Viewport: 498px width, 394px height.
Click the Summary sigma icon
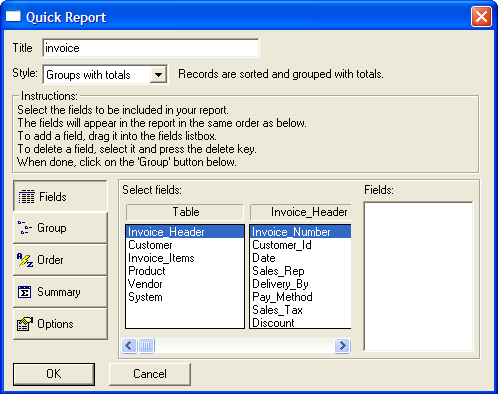pos(24,292)
